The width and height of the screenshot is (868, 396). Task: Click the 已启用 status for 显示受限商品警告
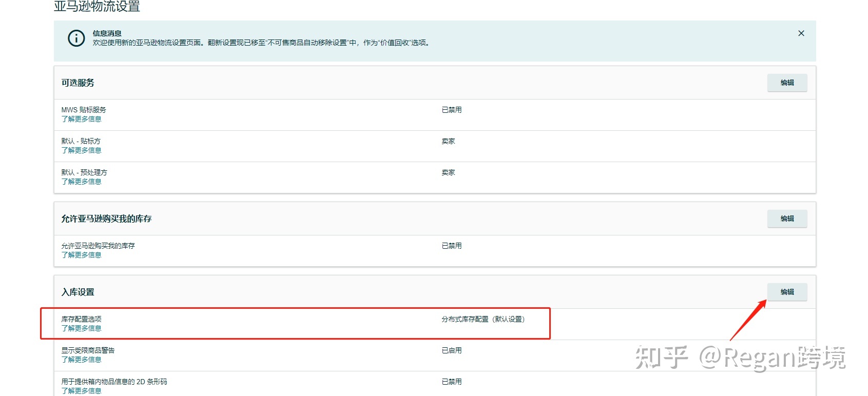[x=452, y=350]
